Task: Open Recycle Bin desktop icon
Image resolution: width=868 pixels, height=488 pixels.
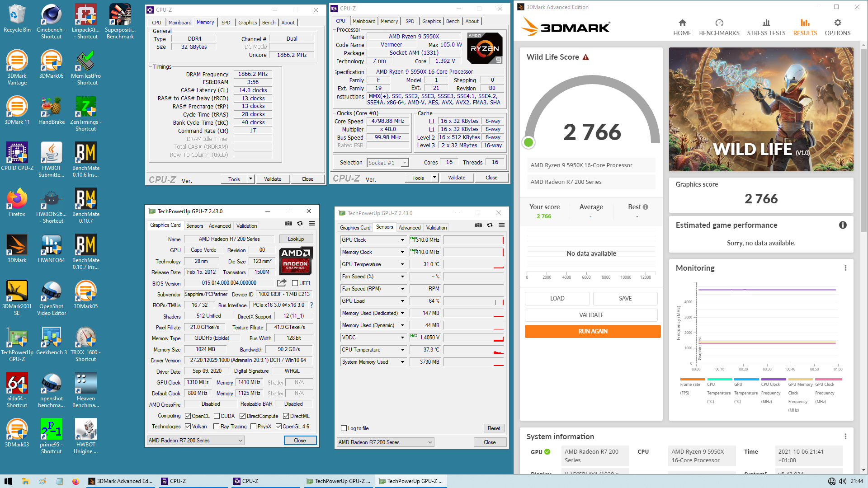Action: (x=17, y=19)
